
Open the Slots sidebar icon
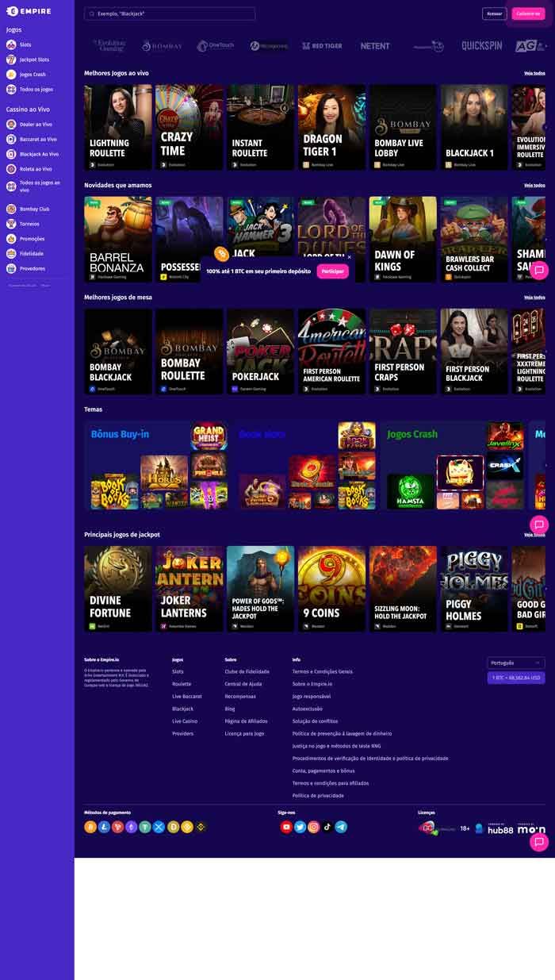tap(11, 44)
